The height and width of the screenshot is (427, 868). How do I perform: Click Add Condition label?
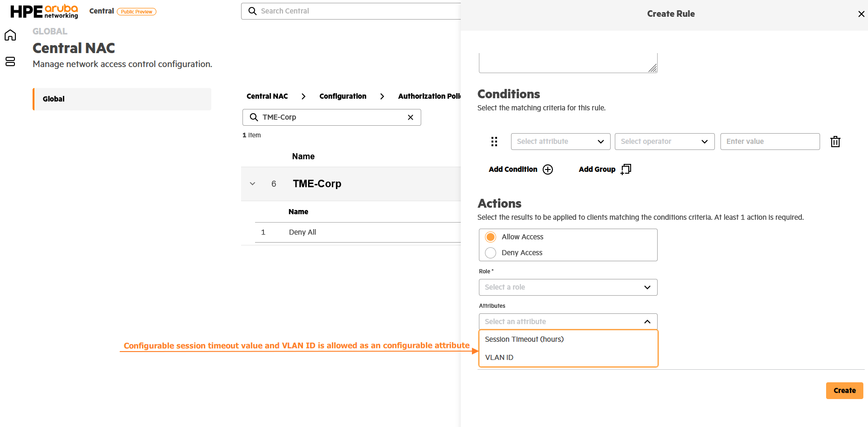coord(513,169)
